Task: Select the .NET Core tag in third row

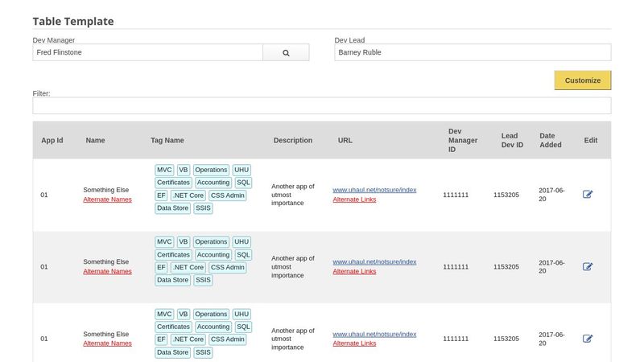Action: pos(188,339)
